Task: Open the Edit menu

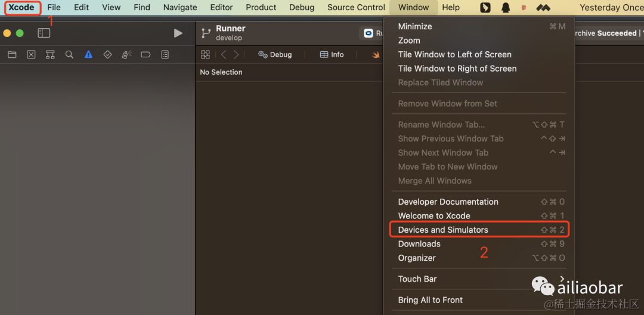Action: 81,7
